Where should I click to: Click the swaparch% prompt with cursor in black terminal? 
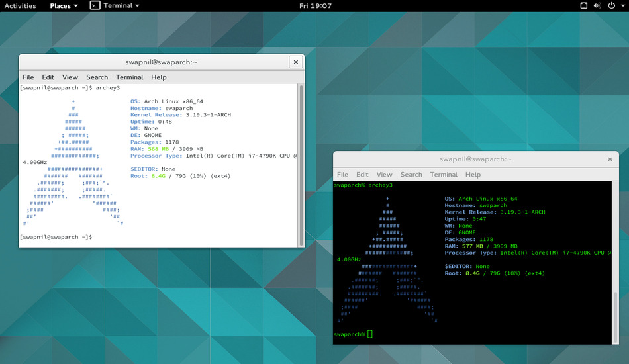pos(353,334)
